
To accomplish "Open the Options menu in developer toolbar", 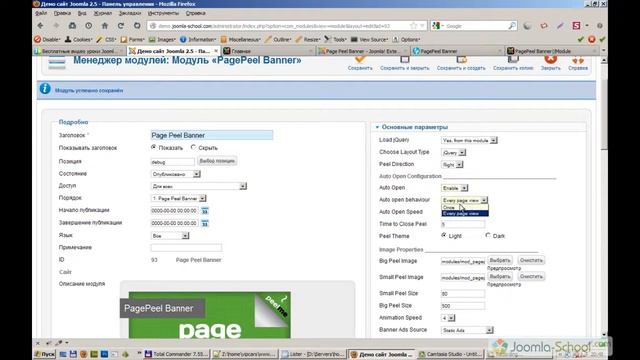I will 406,40.
